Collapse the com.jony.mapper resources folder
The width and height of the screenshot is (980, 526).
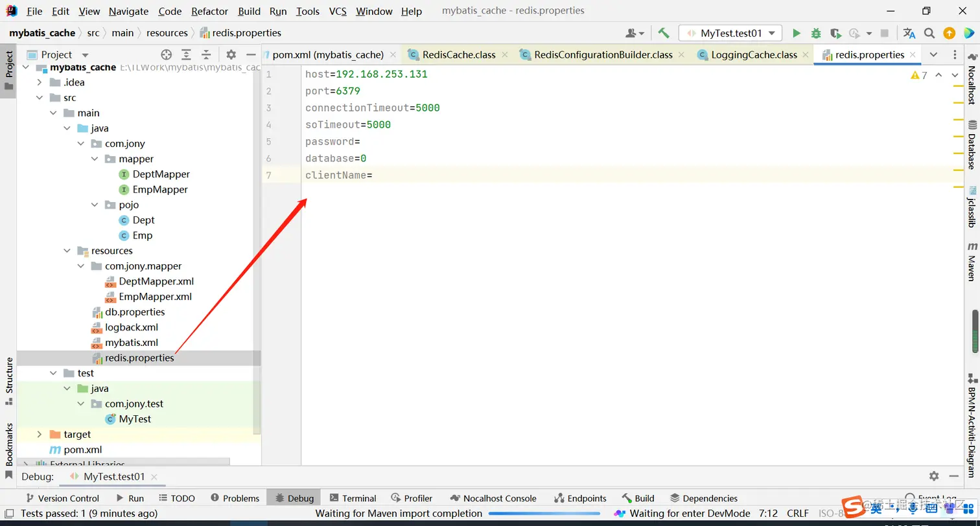click(x=81, y=266)
